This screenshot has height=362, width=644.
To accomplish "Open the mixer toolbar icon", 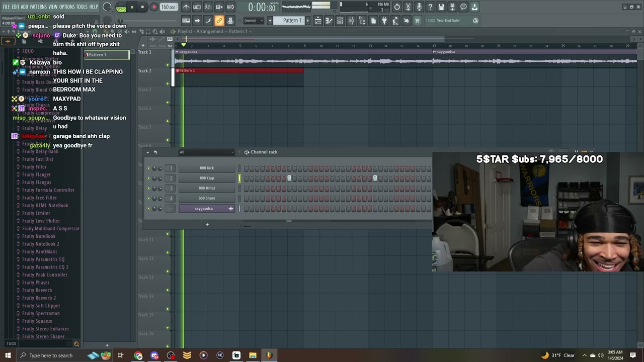I will pyautogui.click(x=351, y=21).
